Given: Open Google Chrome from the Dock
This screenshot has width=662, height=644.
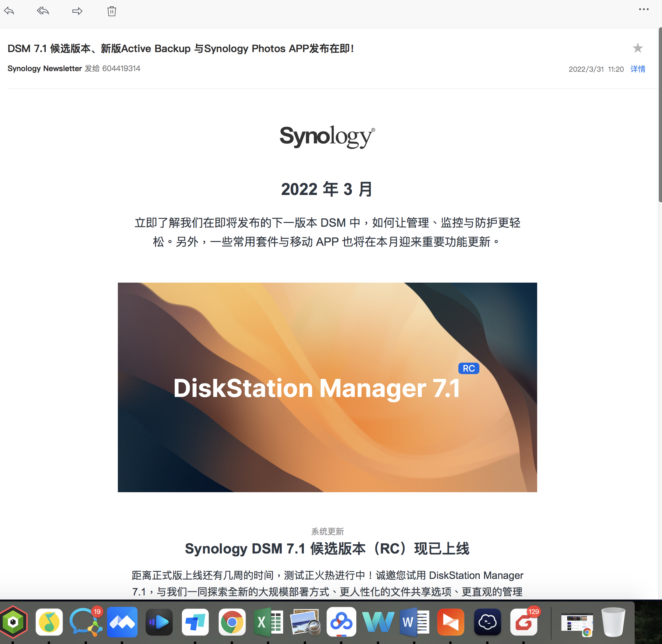Looking at the screenshot, I should 232,622.
